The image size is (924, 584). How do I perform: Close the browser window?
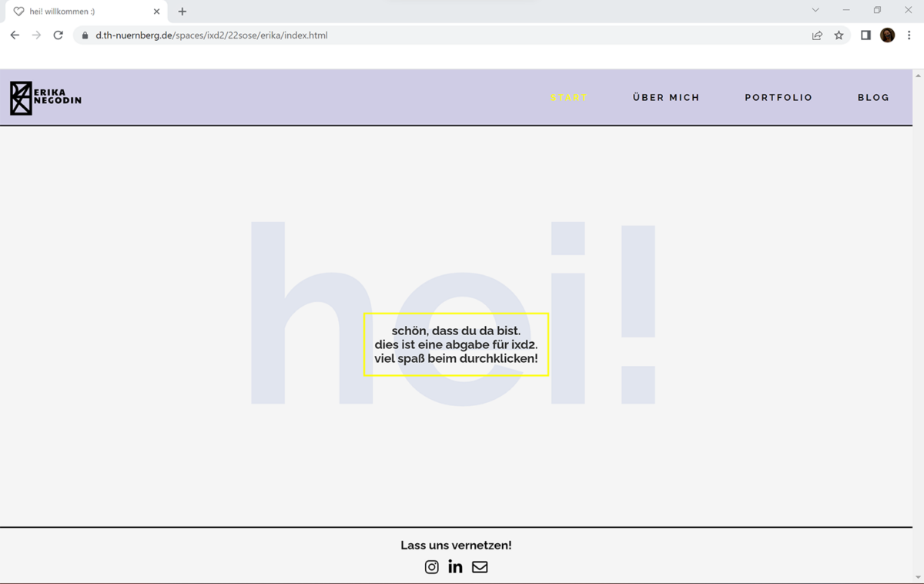click(x=908, y=10)
